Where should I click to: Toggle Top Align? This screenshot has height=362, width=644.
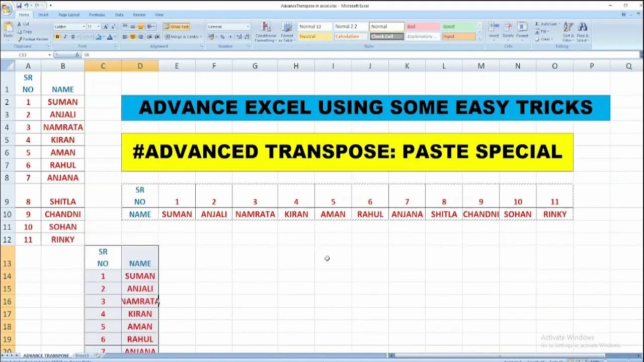coord(125,27)
